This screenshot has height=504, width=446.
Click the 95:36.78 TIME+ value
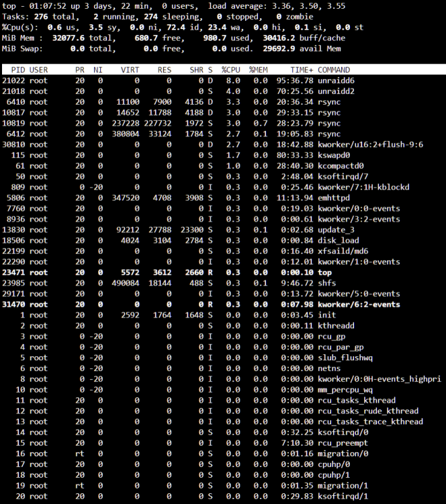(x=295, y=81)
